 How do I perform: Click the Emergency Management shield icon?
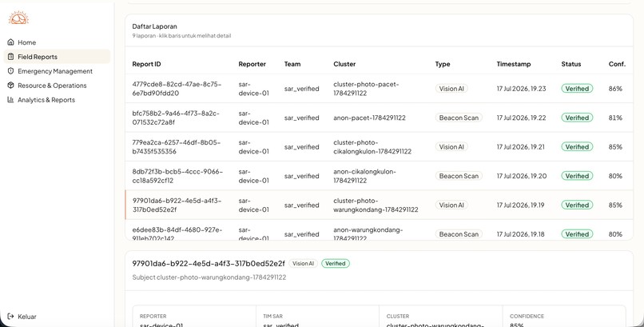[10, 71]
